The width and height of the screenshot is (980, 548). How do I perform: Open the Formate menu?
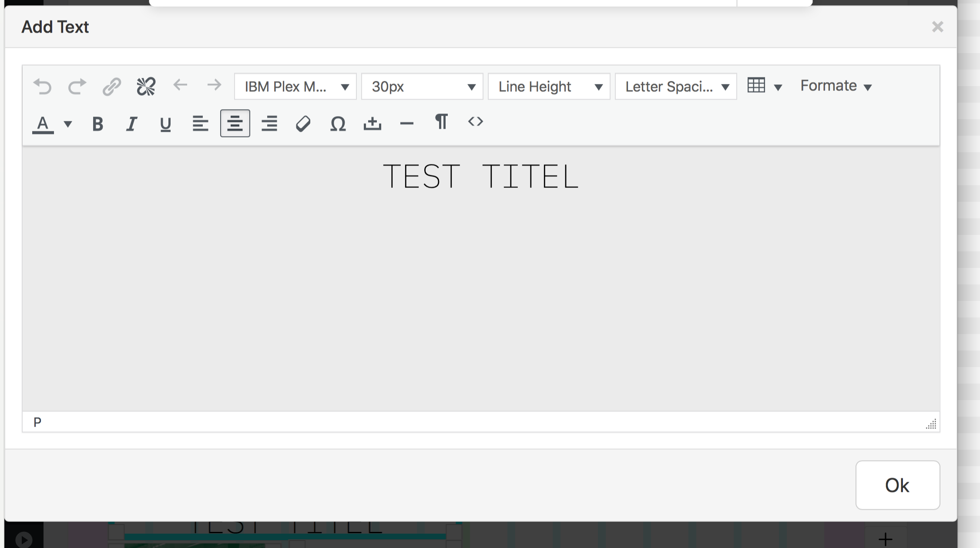tap(836, 86)
